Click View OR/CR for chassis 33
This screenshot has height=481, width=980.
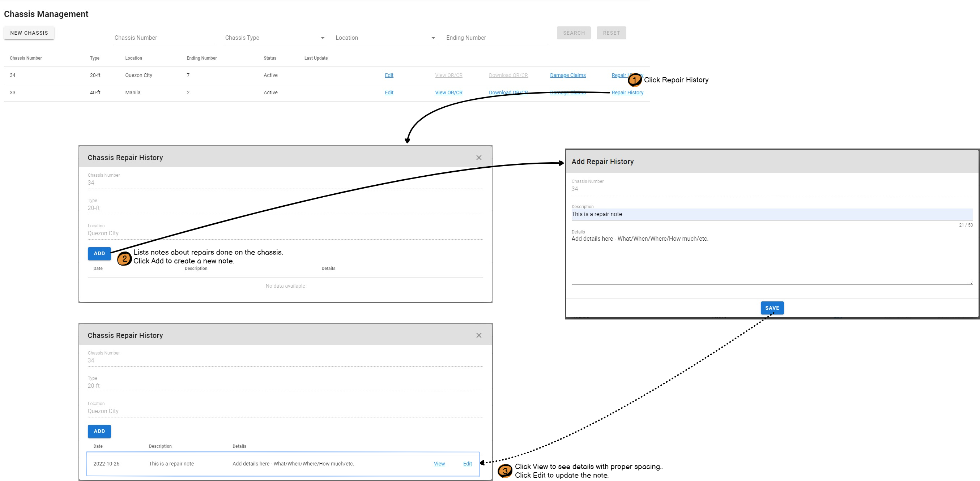[x=448, y=93]
